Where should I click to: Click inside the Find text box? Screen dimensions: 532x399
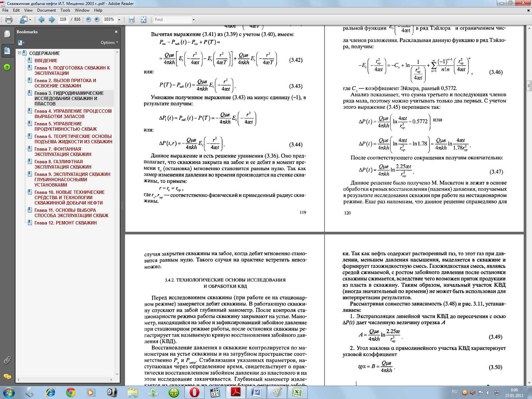click(x=172, y=20)
